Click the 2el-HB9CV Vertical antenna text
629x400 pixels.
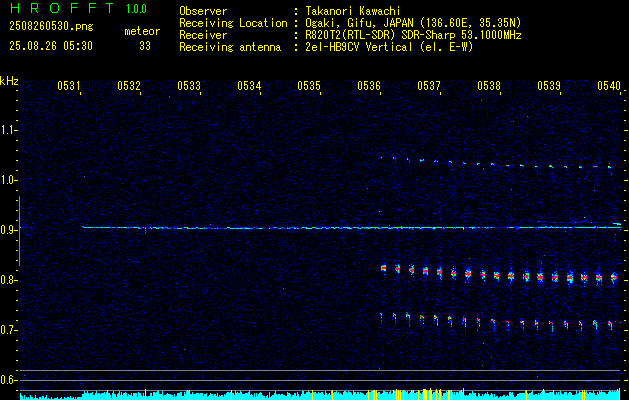(390, 47)
